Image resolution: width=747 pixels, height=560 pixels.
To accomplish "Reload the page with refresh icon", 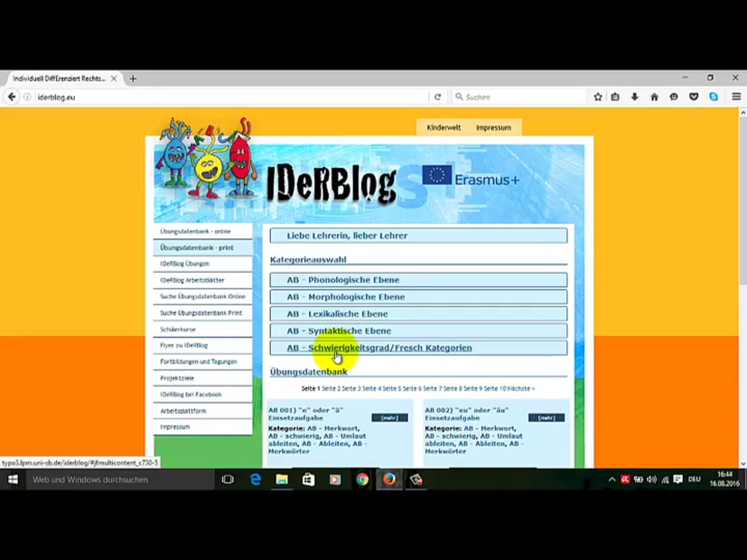I will click(x=438, y=97).
